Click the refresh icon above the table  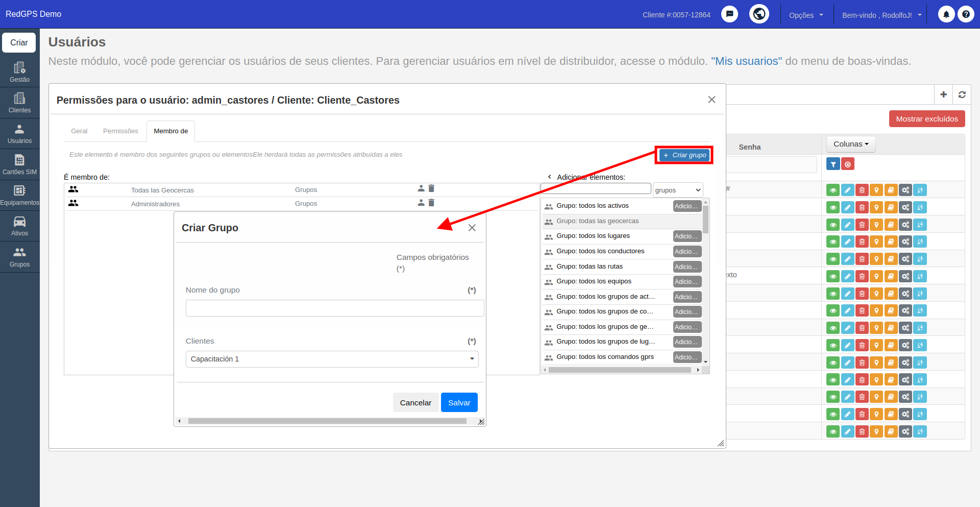click(x=962, y=94)
